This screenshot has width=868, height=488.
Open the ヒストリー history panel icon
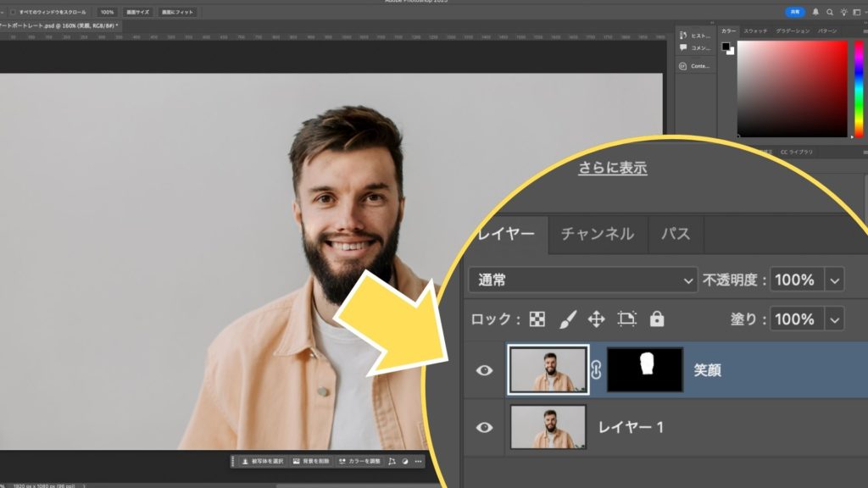click(683, 36)
